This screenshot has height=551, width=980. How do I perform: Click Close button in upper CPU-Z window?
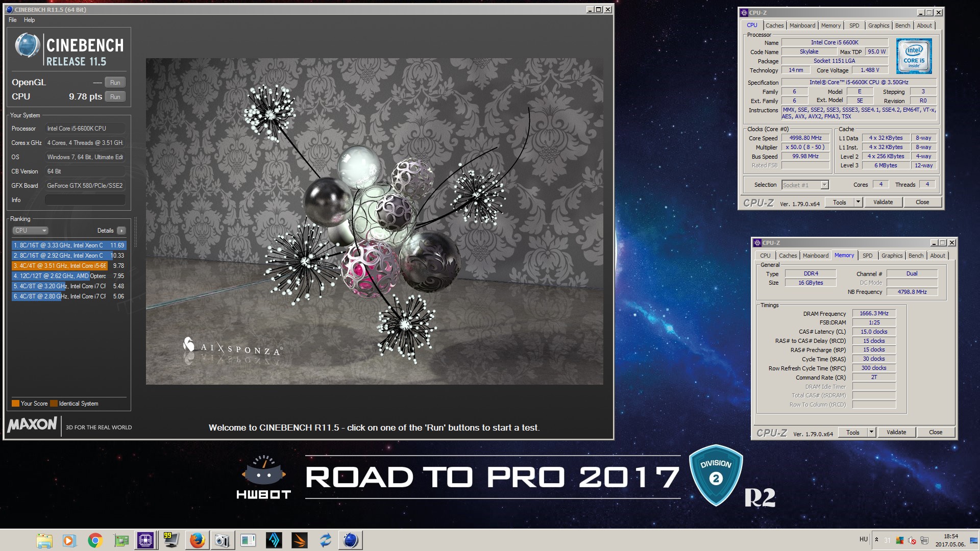coord(922,203)
